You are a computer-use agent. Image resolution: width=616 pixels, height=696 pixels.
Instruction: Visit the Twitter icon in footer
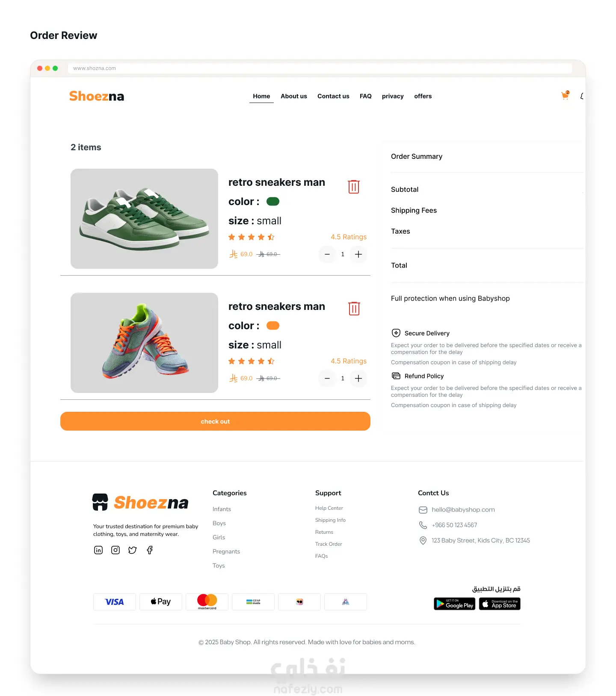(133, 550)
